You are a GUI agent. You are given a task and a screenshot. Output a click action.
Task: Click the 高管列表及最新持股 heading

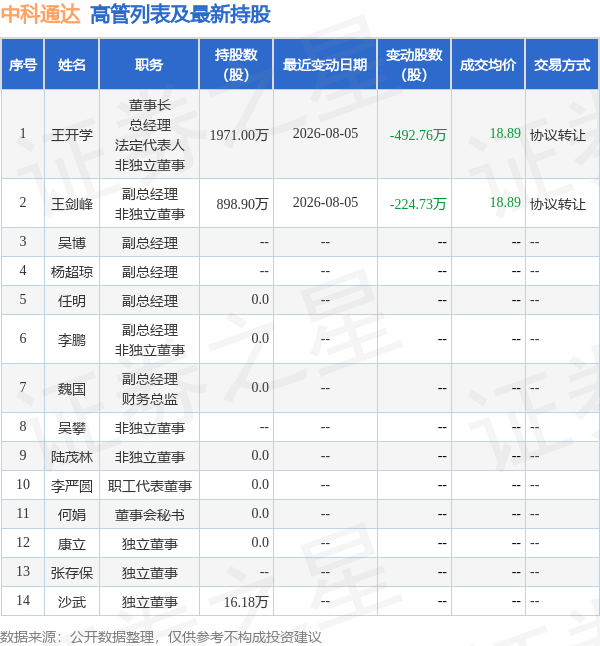pos(180,14)
